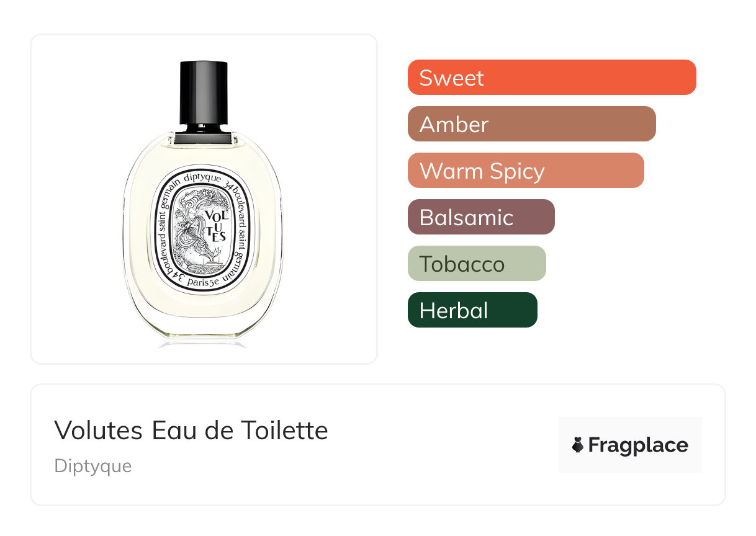The width and height of the screenshot is (756, 536).
Task: Click the Warm Spicy accord bar
Action: 526,171
